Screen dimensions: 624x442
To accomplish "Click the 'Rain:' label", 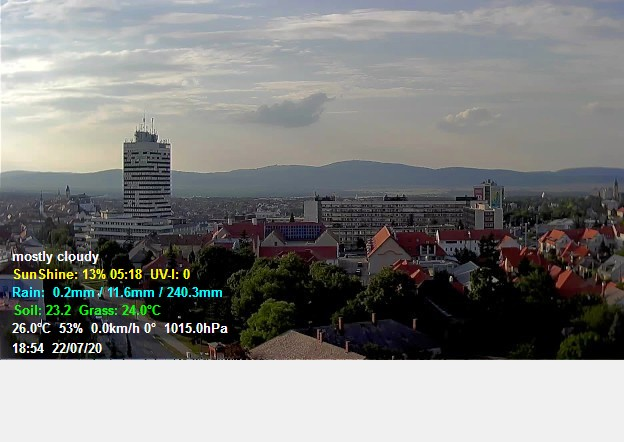I will coord(28,293).
